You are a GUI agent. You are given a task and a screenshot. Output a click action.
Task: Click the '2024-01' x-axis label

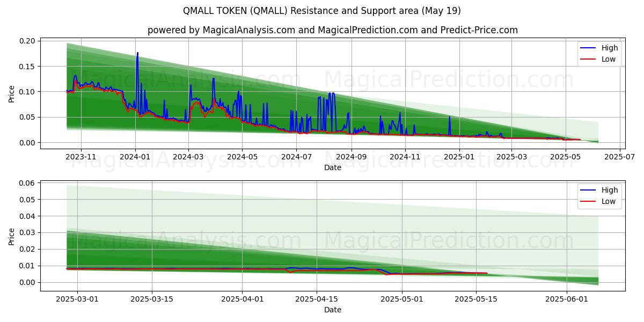coord(135,157)
